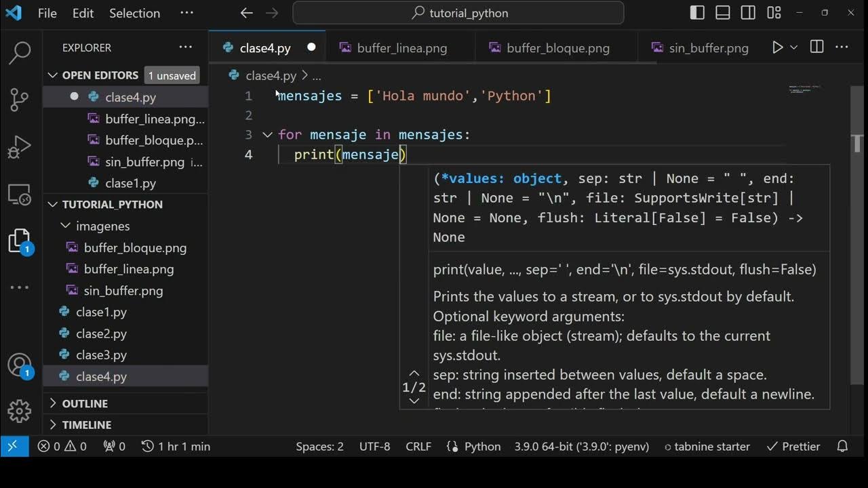This screenshot has width=868, height=488.
Task: Open the Source Control view
Action: [21, 100]
